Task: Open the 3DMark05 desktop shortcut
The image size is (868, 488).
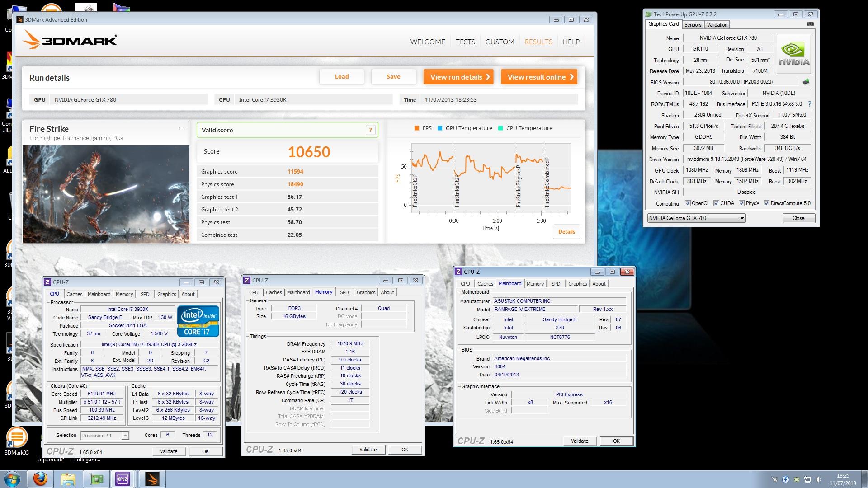Action: pyautogui.click(x=17, y=441)
